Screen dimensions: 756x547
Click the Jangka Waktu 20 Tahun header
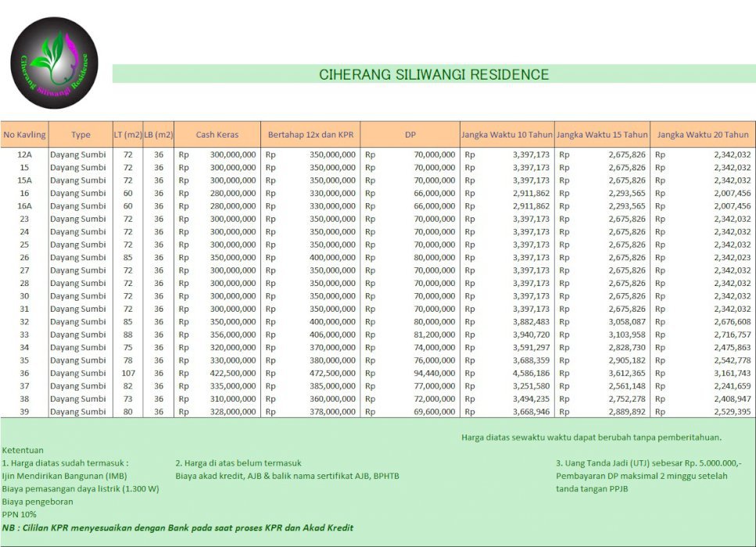[703, 134]
